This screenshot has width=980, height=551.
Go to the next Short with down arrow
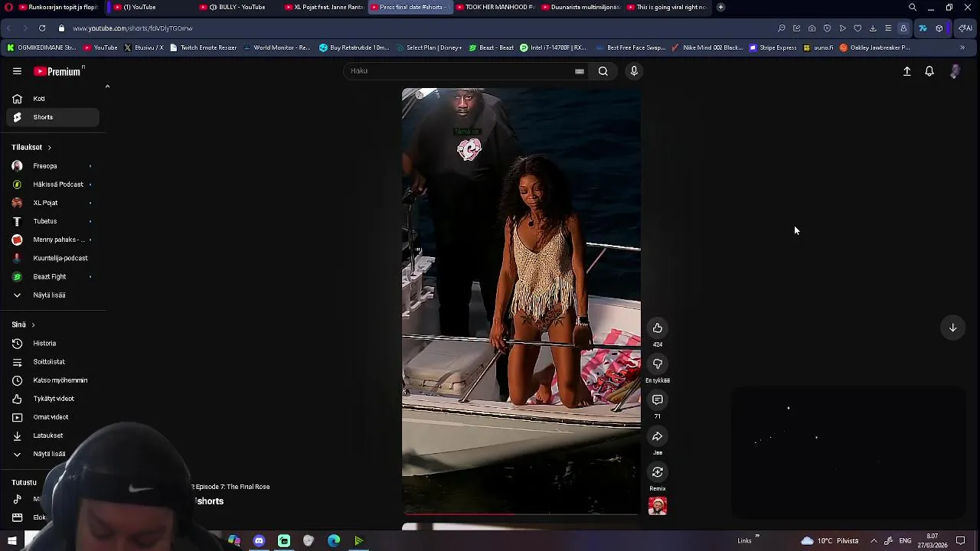(x=952, y=328)
